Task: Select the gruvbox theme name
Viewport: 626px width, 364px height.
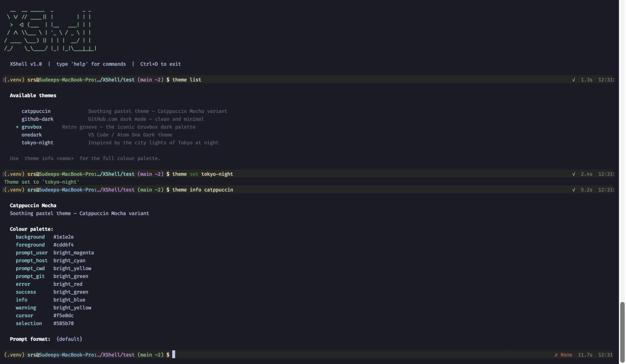Action: coord(31,127)
